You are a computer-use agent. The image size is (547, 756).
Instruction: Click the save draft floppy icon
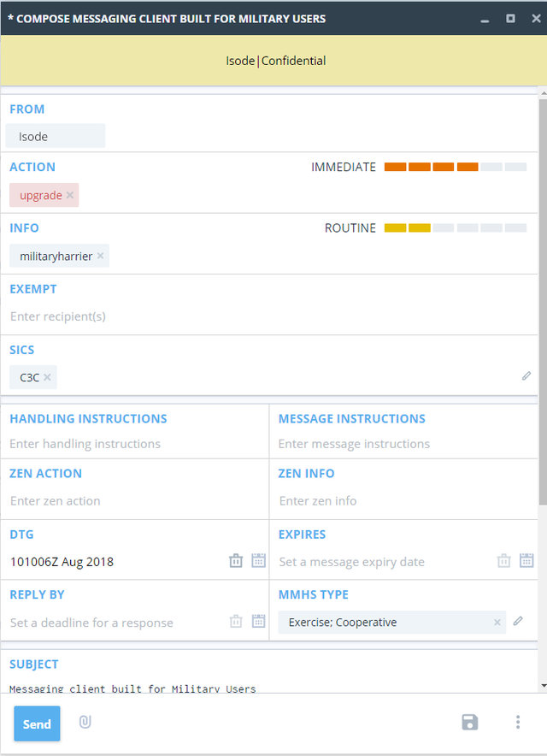(469, 723)
